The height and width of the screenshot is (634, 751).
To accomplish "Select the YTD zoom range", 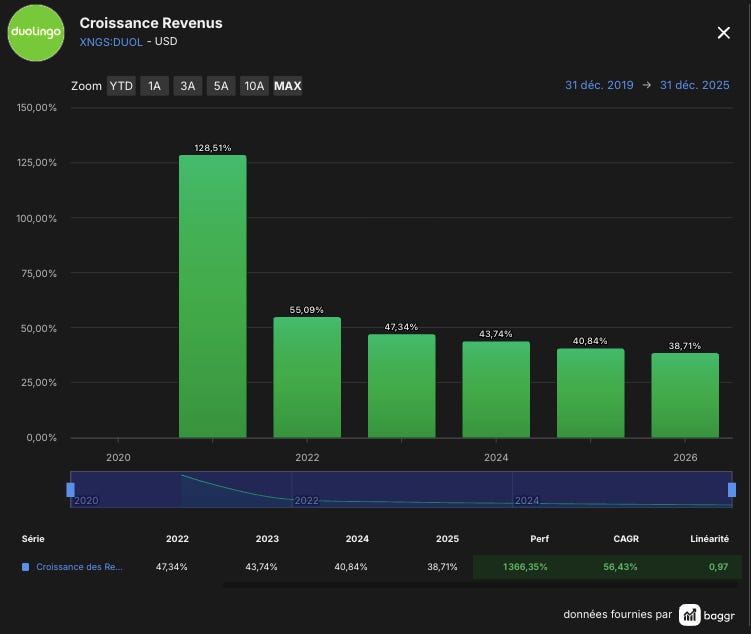I will pos(121,86).
